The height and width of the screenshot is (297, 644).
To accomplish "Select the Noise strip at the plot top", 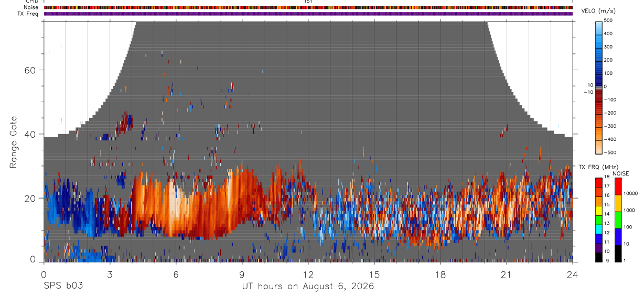I will point(308,8).
